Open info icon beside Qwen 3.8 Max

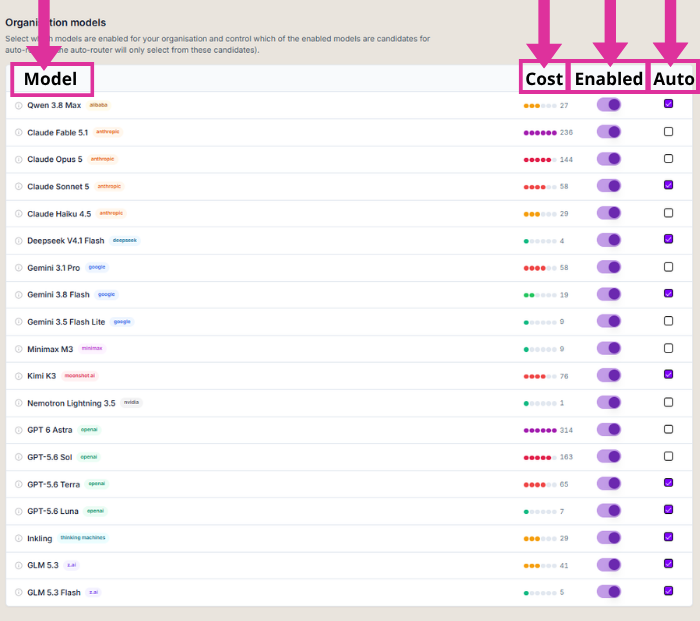coord(18,106)
